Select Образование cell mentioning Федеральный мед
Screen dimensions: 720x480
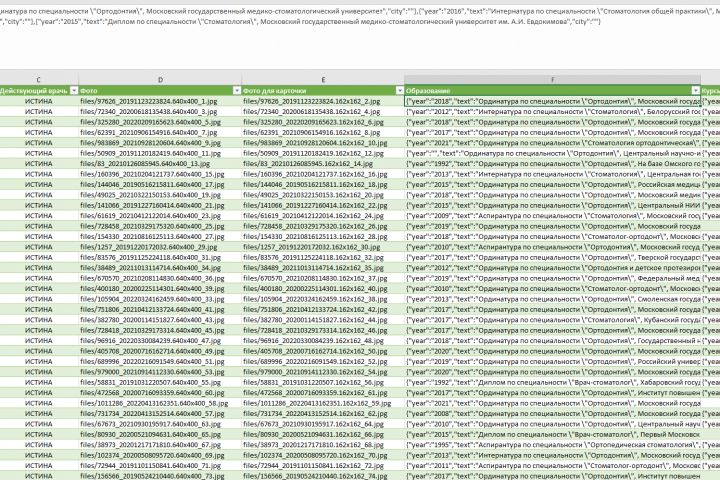pos(552,278)
